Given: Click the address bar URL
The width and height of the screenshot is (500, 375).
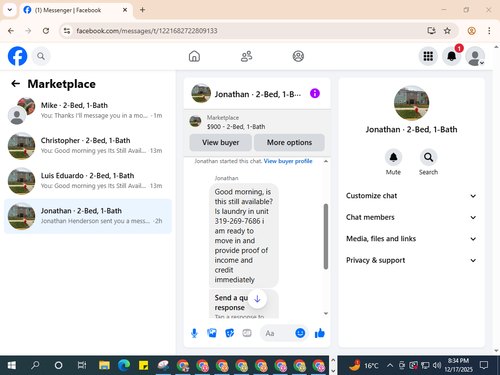Looking at the screenshot, I should pyautogui.click(x=147, y=31).
